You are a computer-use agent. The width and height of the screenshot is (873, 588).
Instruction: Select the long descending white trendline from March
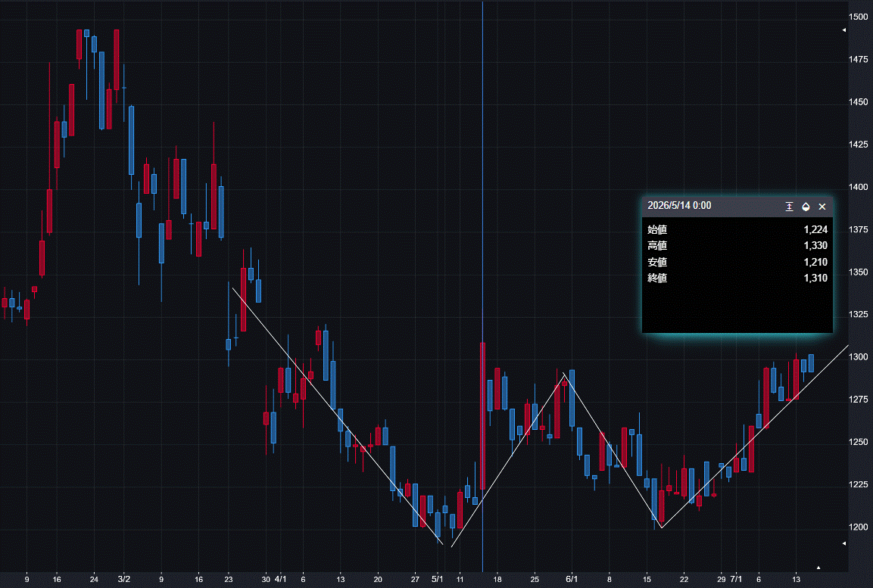[338, 415]
